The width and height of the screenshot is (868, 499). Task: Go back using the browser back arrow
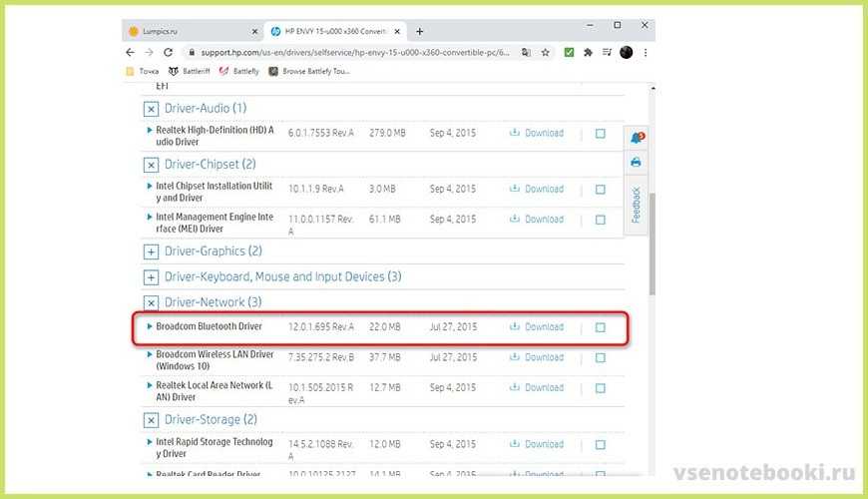point(131,52)
